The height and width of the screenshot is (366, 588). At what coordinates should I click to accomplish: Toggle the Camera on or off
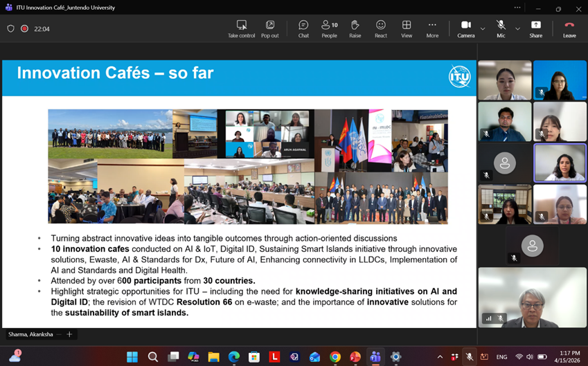click(x=466, y=28)
